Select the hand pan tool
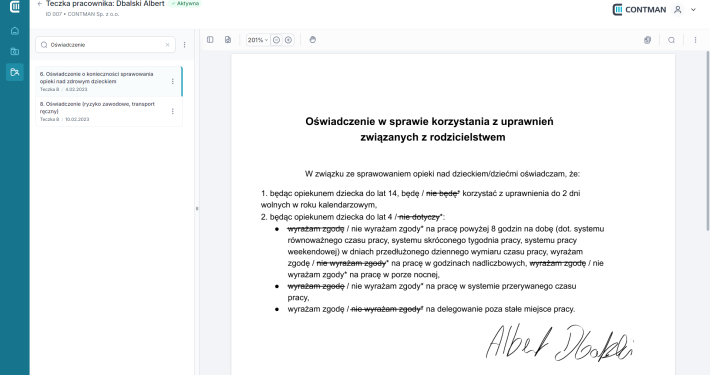 coord(312,40)
